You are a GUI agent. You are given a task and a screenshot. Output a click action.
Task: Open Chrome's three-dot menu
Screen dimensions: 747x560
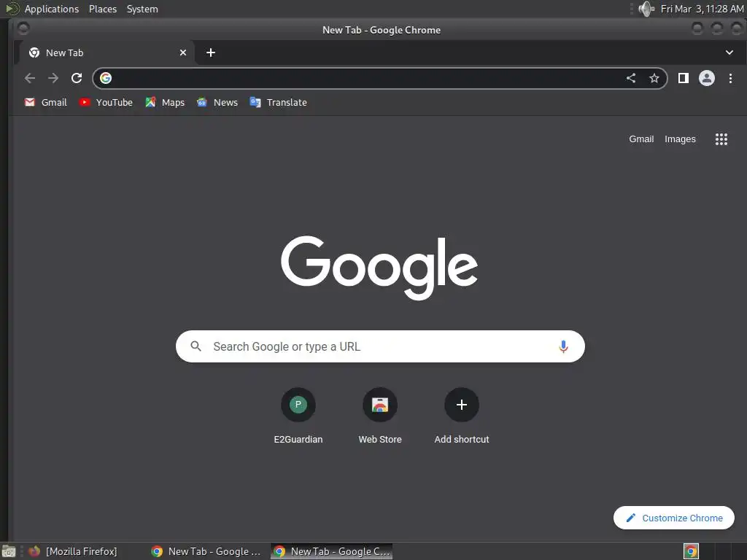(x=730, y=78)
